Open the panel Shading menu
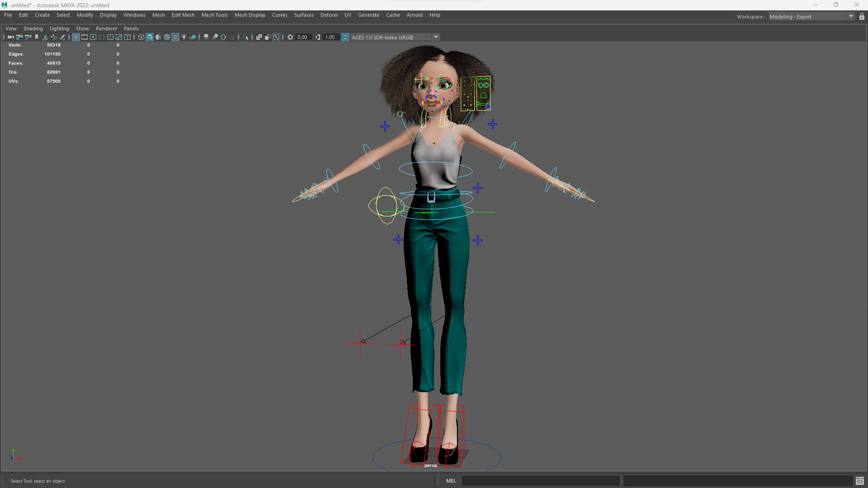This screenshot has width=868, height=488. [x=33, y=28]
